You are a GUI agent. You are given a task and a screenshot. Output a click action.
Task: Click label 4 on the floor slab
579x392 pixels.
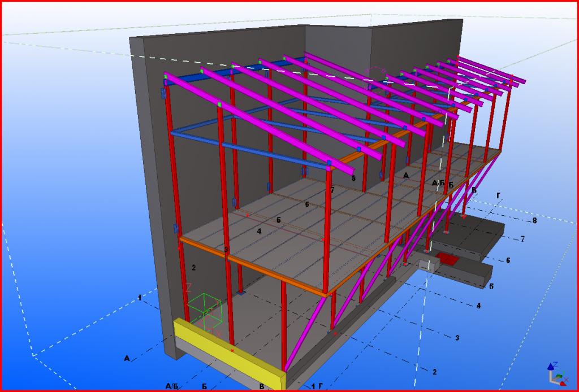(259, 231)
